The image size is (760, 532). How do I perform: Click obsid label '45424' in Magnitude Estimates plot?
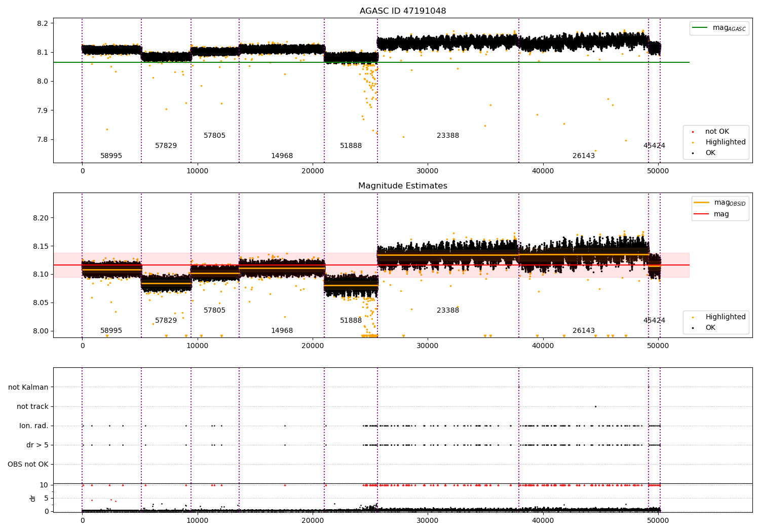tap(654, 321)
